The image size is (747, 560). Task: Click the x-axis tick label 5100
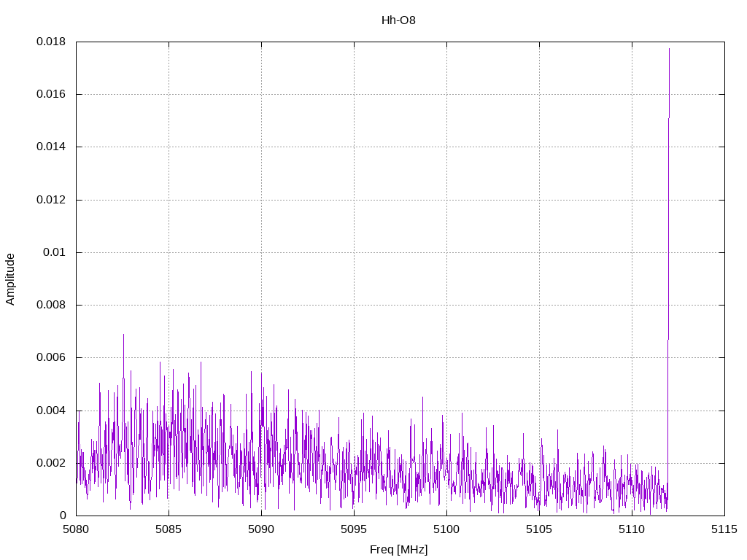(x=447, y=529)
